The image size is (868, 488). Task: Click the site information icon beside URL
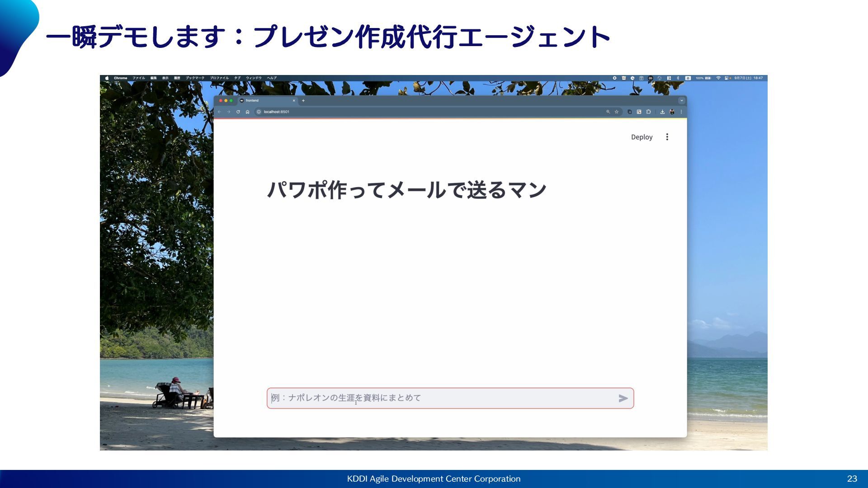point(259,112)
